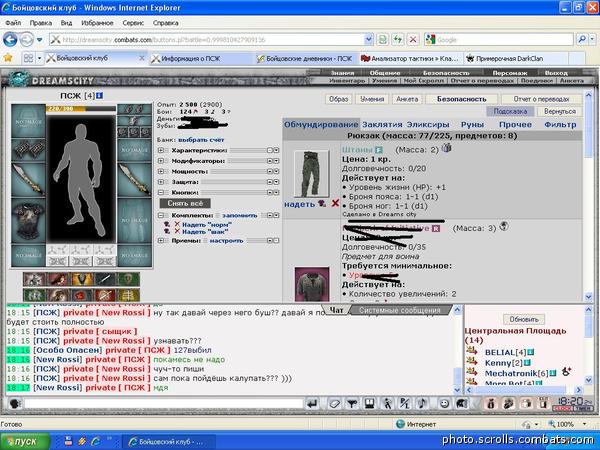Click the gloves equipment slot

coord(28,150)
